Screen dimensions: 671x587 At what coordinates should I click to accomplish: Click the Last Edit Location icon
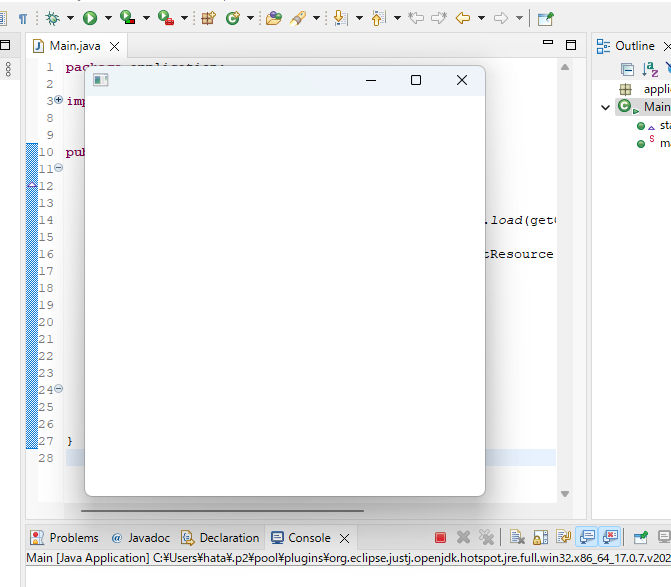416,18
